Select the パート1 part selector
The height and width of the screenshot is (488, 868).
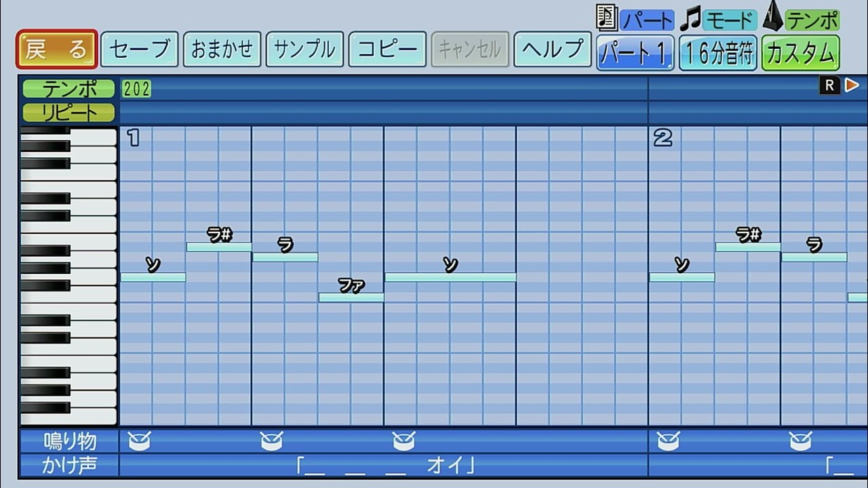click(635, 53)
